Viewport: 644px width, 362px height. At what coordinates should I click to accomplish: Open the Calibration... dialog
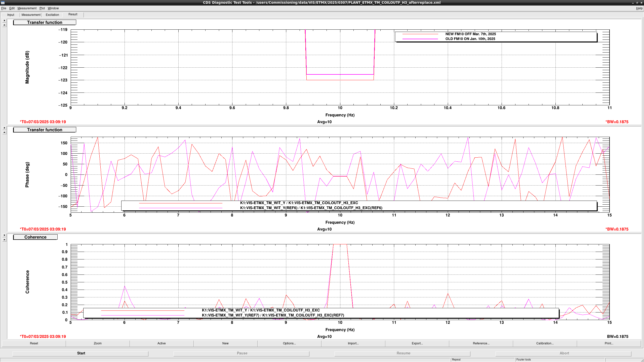pyautogui.click(x=545, y=343)
